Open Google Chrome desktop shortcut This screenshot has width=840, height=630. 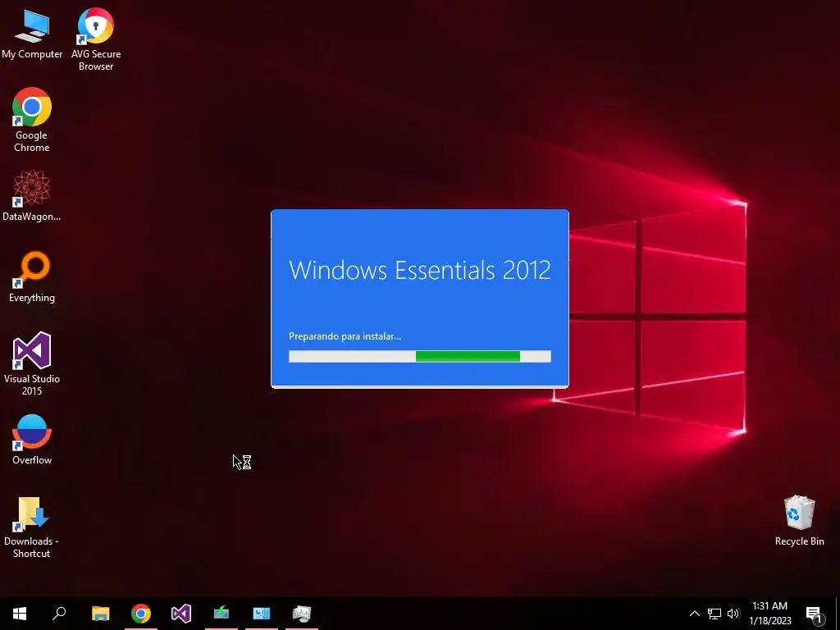[x=32, y=120]
